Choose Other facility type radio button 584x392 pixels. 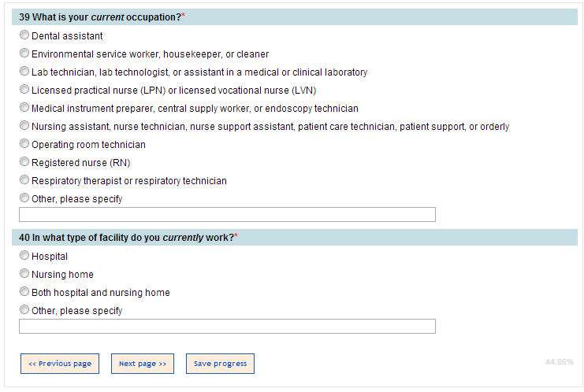pyautogui.click(x=24, y=310)
